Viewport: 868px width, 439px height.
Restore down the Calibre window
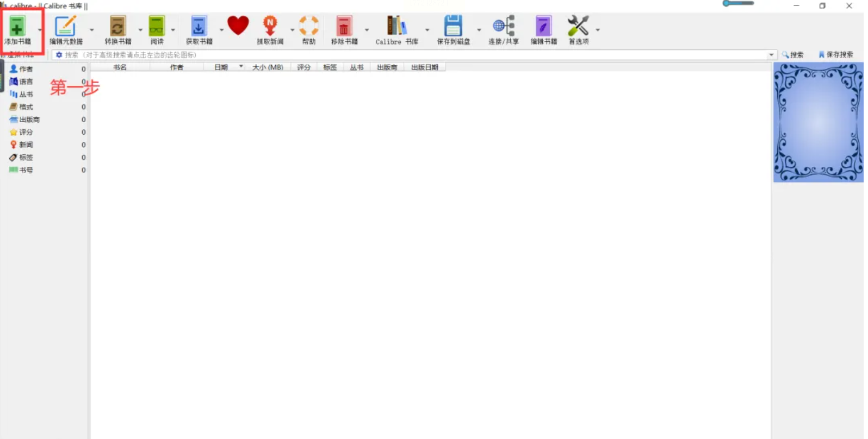tap(822, 6)
